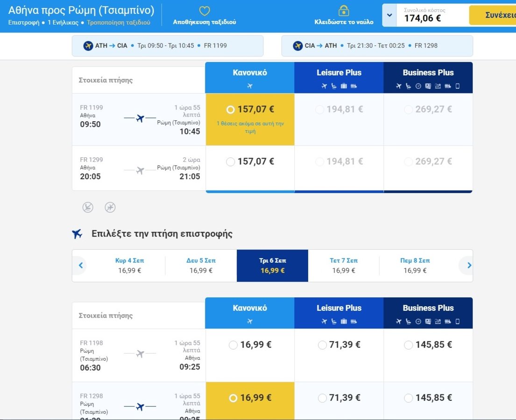Expand the total cost dropdown arrow
This screenshot has width=516, height=420.
point(389,15)
